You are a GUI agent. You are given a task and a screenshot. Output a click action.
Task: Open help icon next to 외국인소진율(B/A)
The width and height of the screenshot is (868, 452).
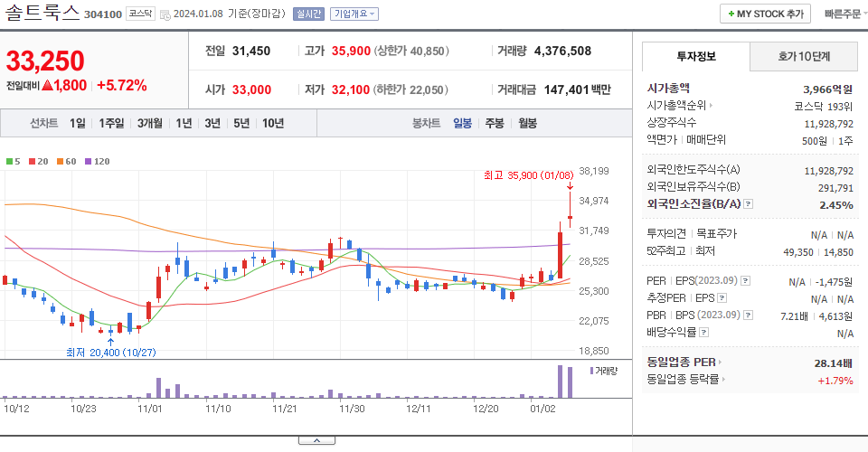(748, 204)
